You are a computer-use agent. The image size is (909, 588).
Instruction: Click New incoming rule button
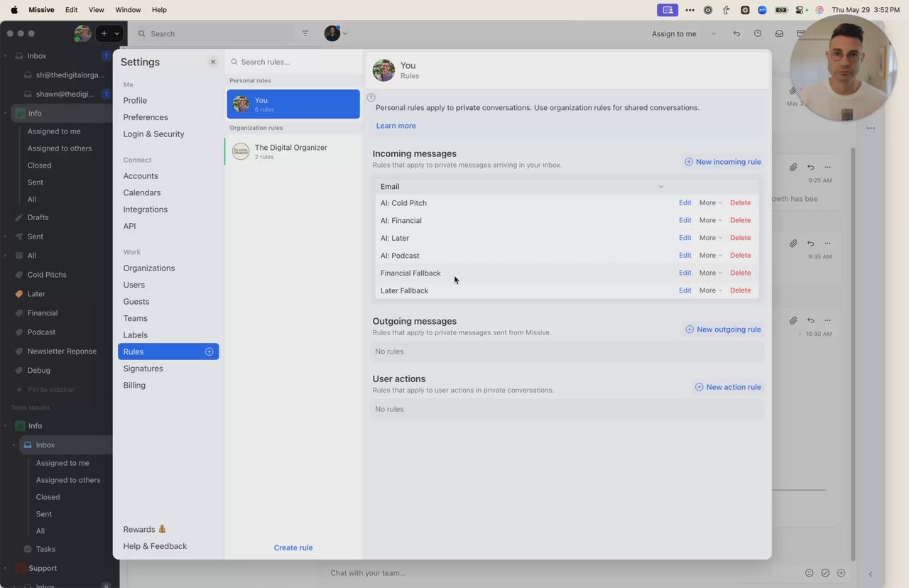(722, 162)
